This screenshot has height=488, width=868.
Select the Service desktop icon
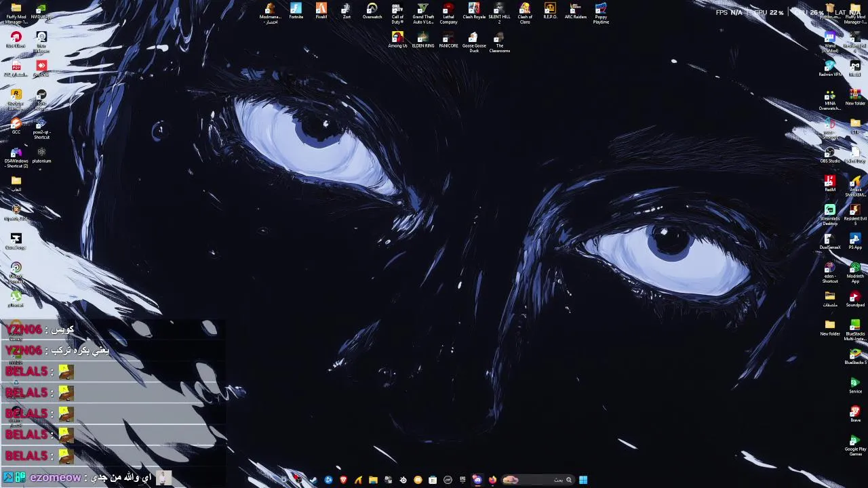pos(855,386)
